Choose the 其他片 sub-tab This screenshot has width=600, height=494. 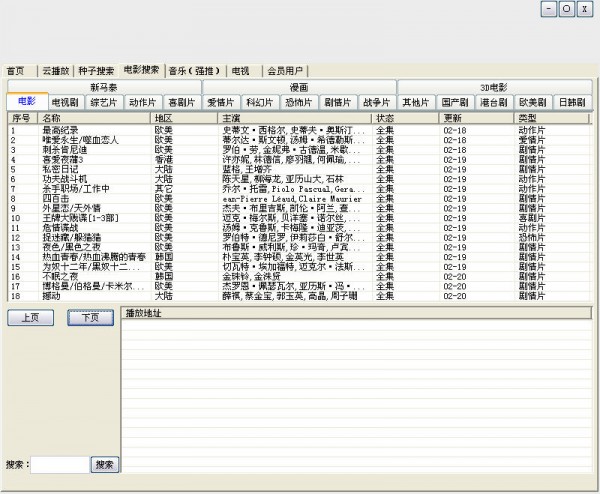pos(416,103)
